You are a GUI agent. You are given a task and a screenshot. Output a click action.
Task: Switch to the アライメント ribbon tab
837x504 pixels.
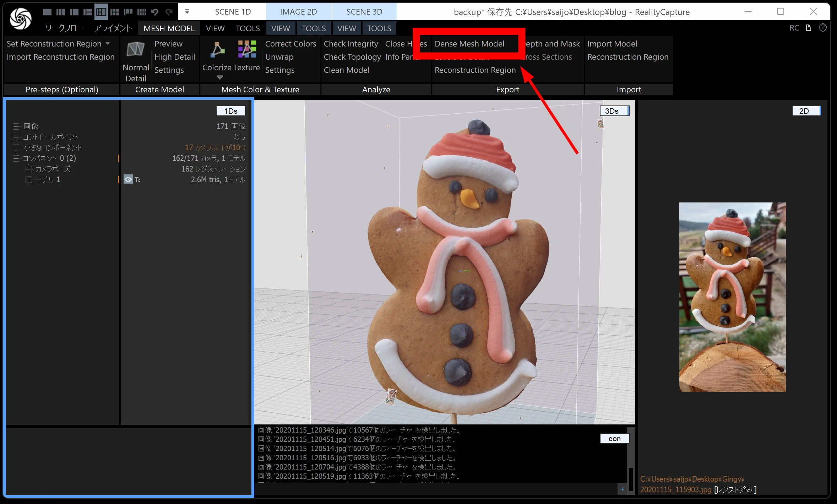pyautogui.click(x=113, y=28)
